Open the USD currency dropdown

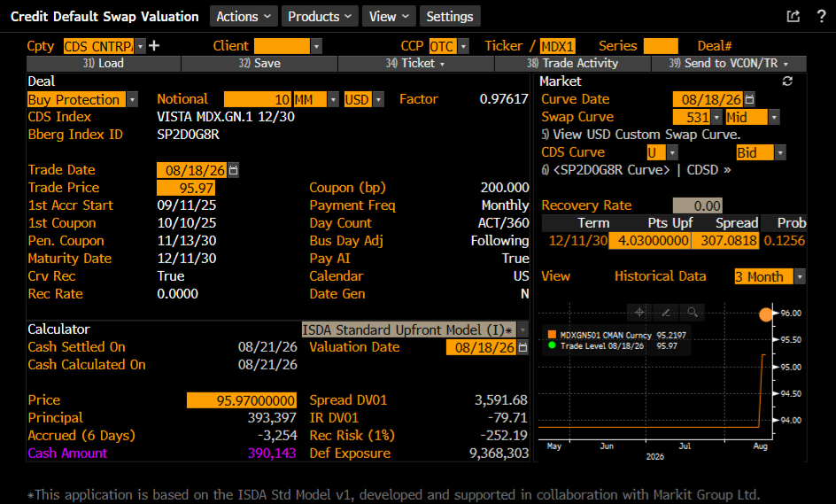pos(378,100)
